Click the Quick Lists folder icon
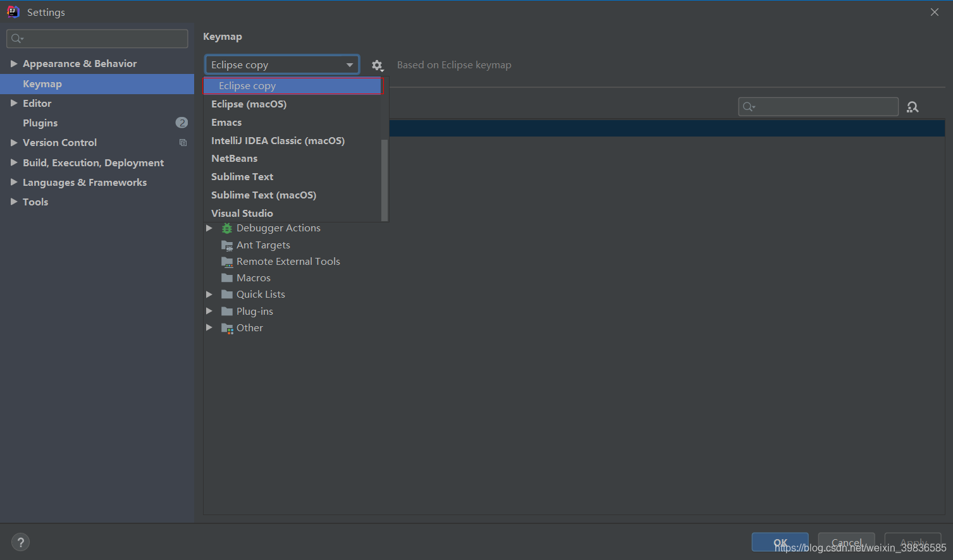Screen dimensions: 953x560 [227, 295]
